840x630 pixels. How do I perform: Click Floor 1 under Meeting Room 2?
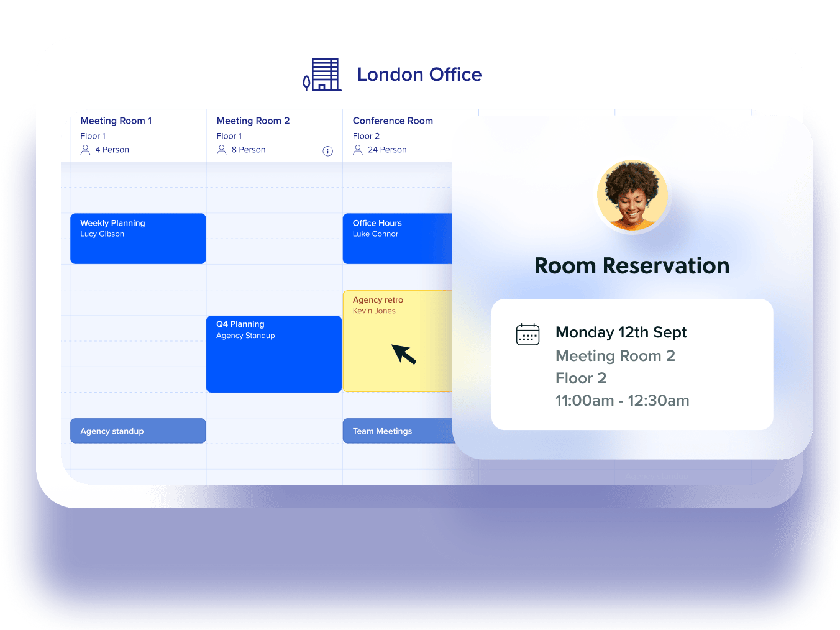229,136
